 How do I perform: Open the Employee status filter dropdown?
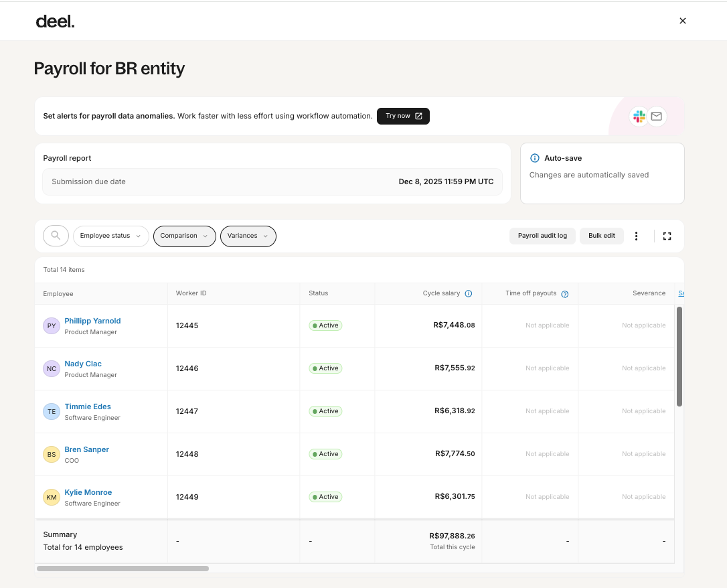(111, 236)
